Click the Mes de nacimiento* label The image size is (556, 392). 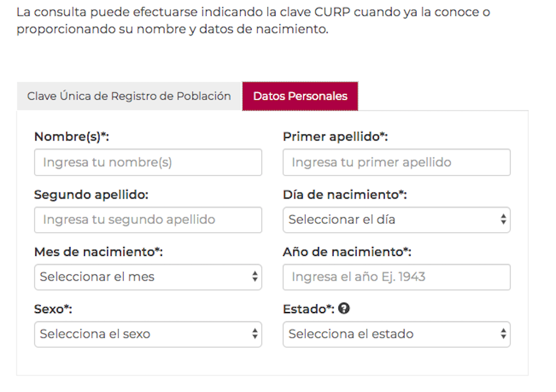98,252
